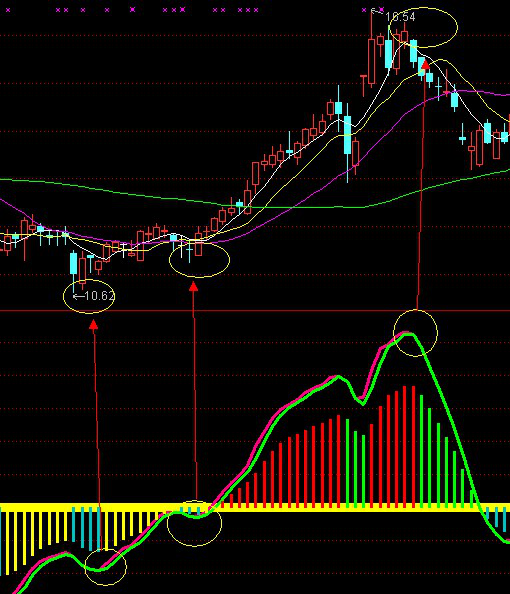Click the red arrowhead near the price top
Viewport: 510px width, 594px height.
[426, 65]
